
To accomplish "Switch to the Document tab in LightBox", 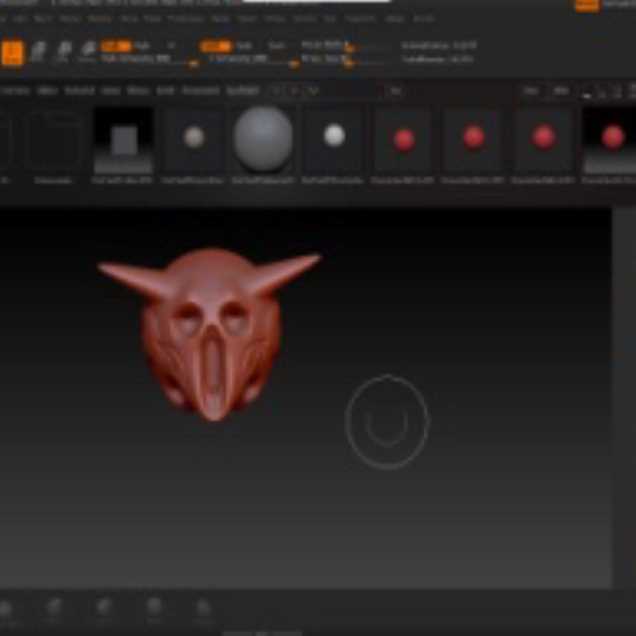I will [x=201, y=90].
